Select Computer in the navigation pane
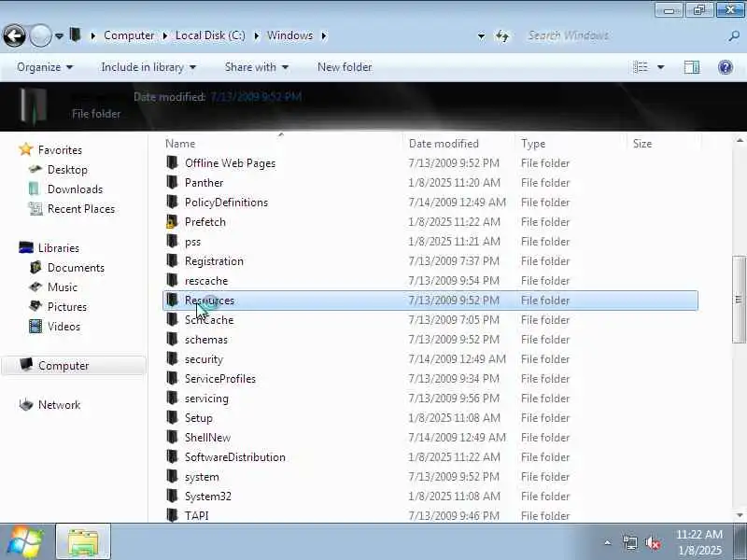The width and height of the screenshot is (747, 560). (x=63, y=365)
